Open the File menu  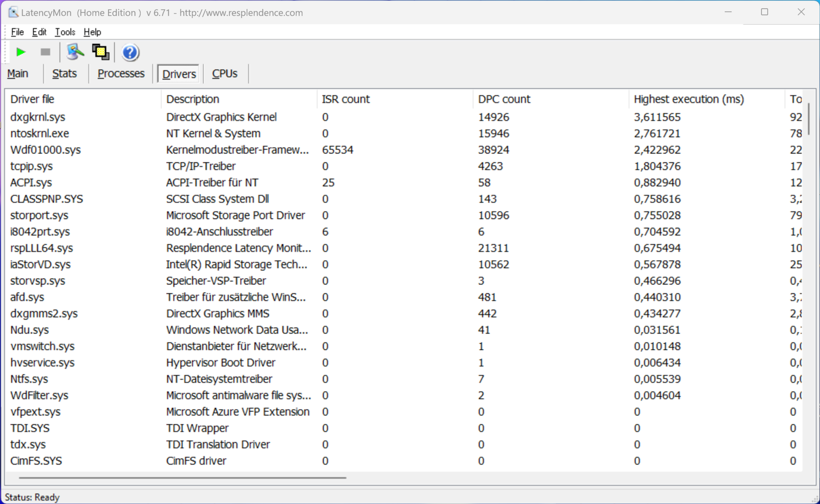point(17,32)
